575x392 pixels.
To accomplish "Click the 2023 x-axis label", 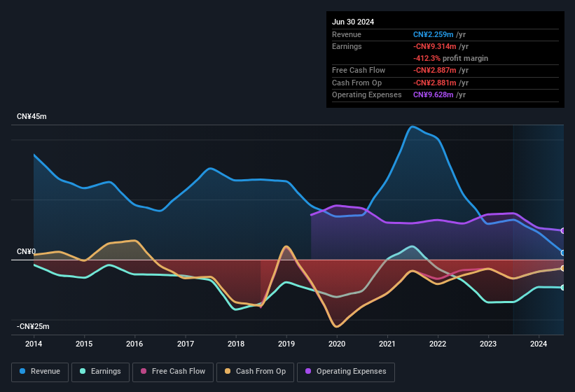I will (488, 344).
